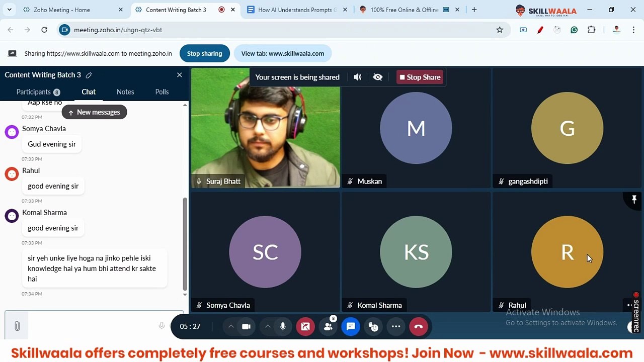644x362 pixels.
Task: End the call with the red hang-up button
Action: [x=419, y=326]
